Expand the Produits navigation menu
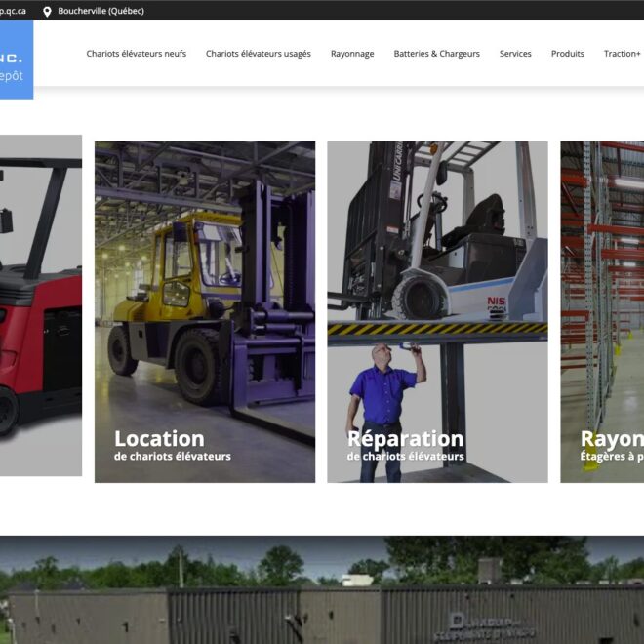Image resolution: width=644 pixels, height=644 pixels. (x=567, y=54)
